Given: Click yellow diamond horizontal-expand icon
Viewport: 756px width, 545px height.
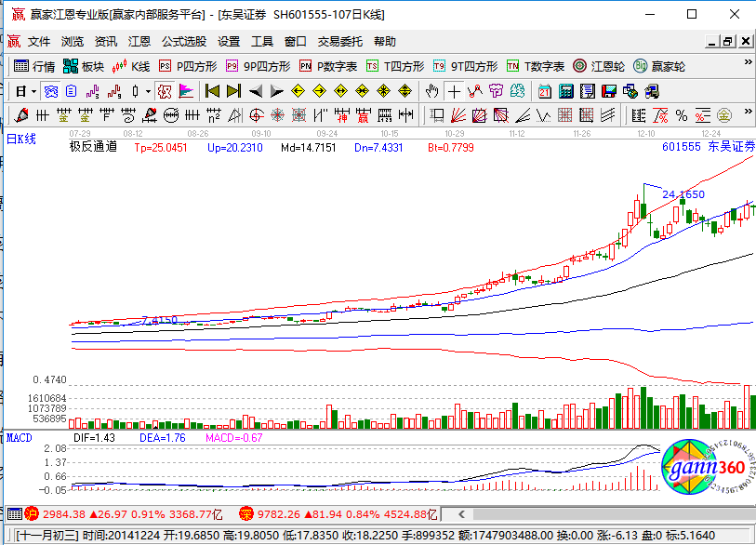Looking at the screenshot, I should tap(341, 91).
